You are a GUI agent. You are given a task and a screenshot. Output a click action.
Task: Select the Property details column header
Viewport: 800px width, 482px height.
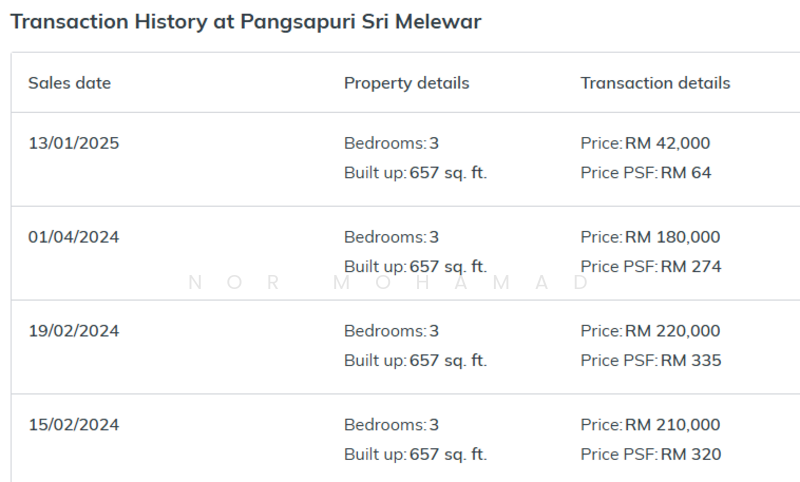coord(406,83)
